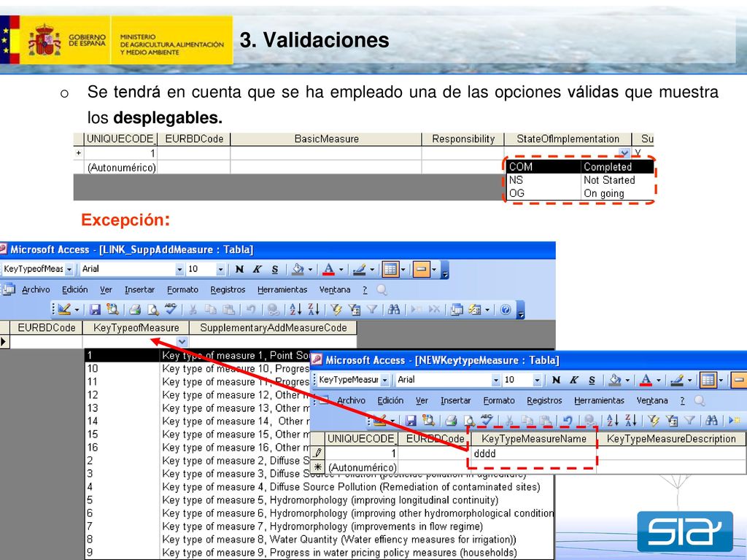Select Key type of measure 8 Water Quantity row

click(x=320, y=540)
